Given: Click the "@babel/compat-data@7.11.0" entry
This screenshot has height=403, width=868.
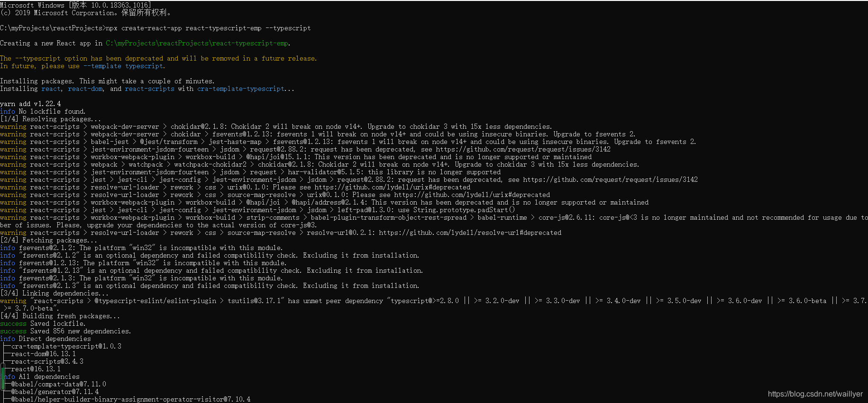Looking at the screenshot, I should (x=59, y=384).
